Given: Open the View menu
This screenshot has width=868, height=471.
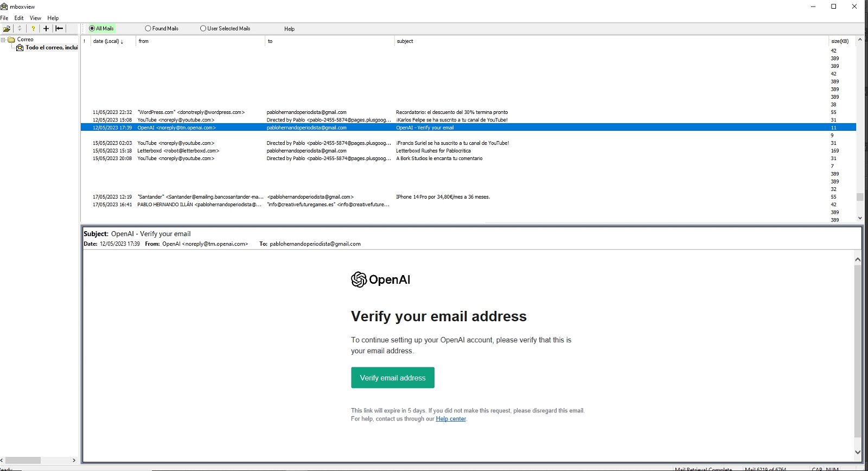Looking at the screenshot, I should 35,18.
